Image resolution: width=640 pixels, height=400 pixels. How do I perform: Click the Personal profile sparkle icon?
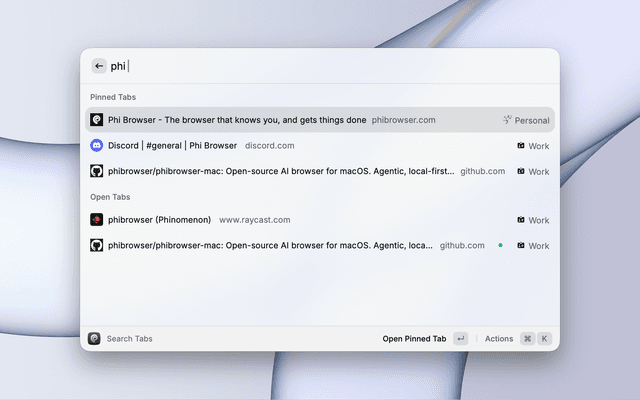(x=507, y=120)
